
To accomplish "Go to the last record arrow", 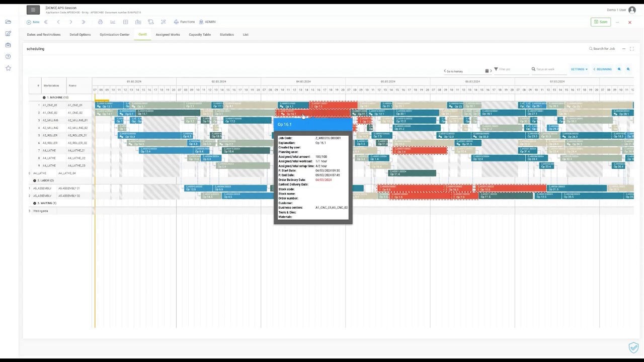I will pos(84,22).
